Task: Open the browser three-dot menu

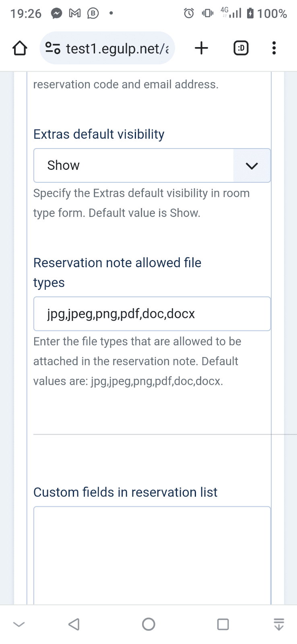Action: (274, 48)
